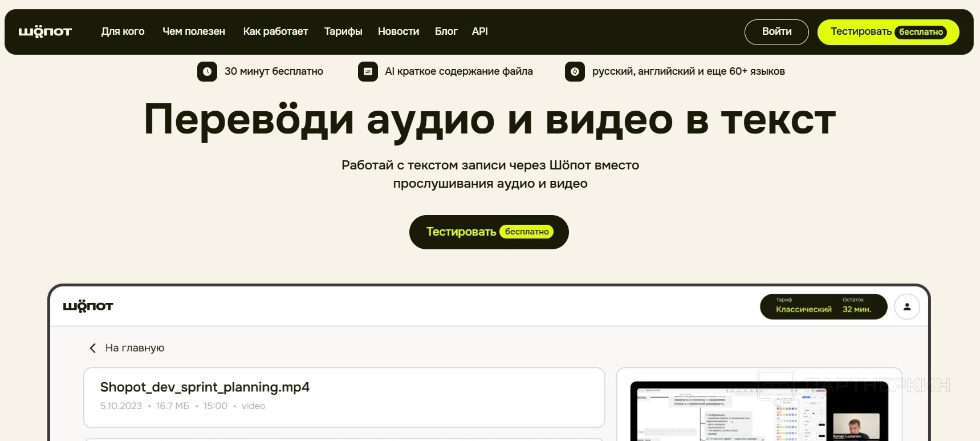Open the Новости page
Viewport: 980px width, 441px height.
coord(398,31)
